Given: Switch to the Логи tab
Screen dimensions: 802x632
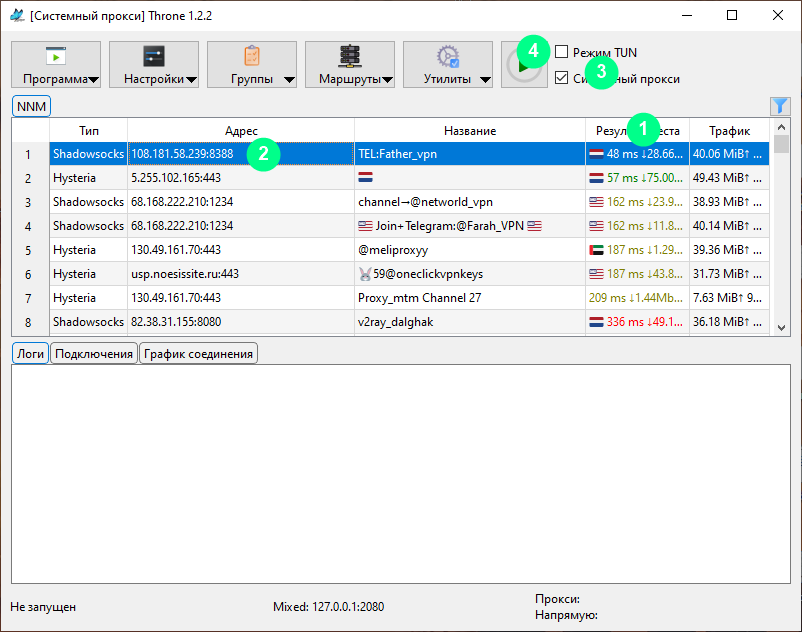Looking at the screenshot, I should point(30,354).
